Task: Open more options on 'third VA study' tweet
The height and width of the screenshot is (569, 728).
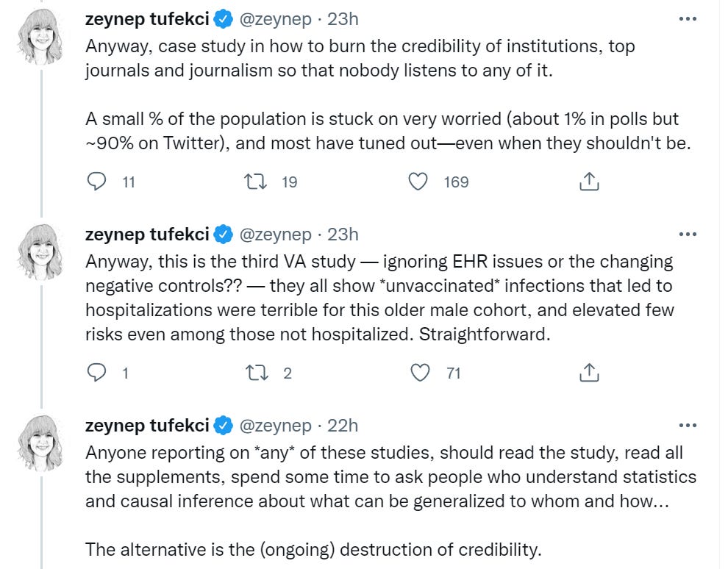Action: pyautogui.click(x=688, y=235)
